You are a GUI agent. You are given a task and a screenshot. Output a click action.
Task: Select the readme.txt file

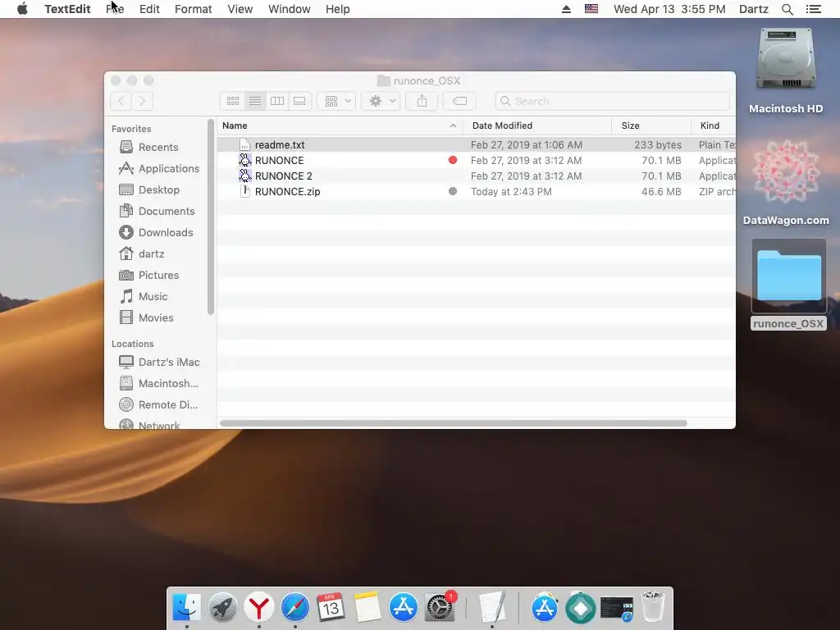pyautogui.click(x=477, y=144)
